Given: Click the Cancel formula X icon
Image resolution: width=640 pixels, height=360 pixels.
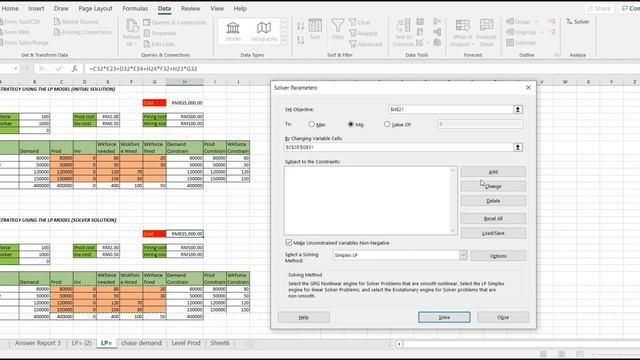Looking at the screenshot, I should point(42,69).
